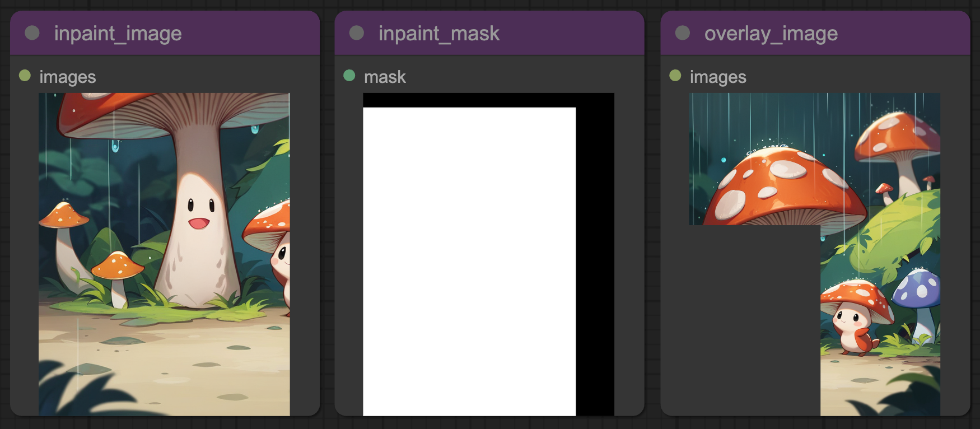Select the inpaint_mask node title bar

489,33
